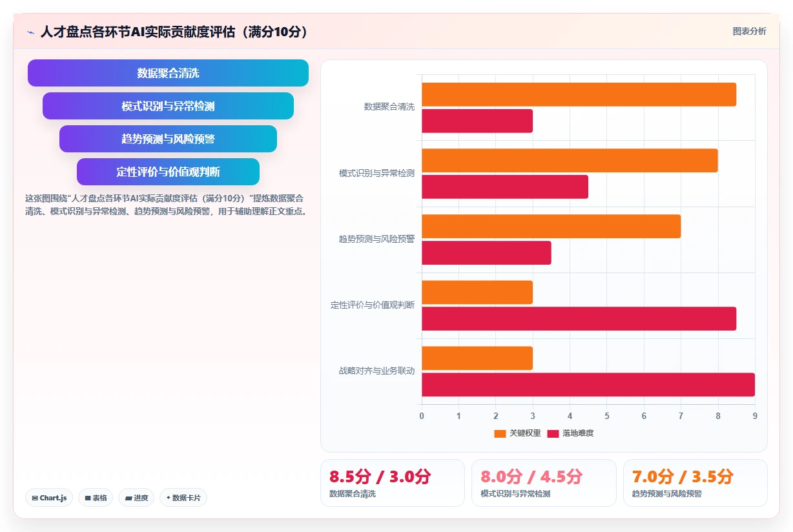
Task: Toggle the 关键权重 legend orange swatch
Action: [x=500, y=433]
